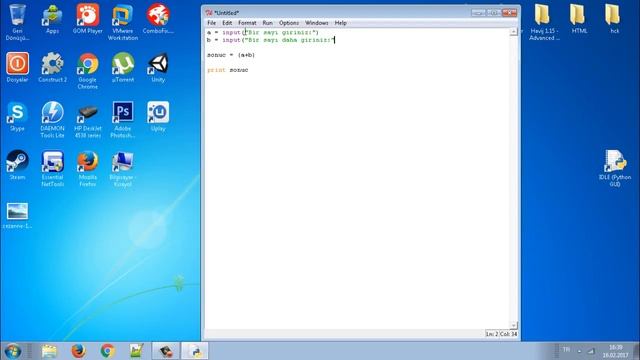
Task: Open DAEMON Tools Lite shortcut
Action: [x=52, y=120]
